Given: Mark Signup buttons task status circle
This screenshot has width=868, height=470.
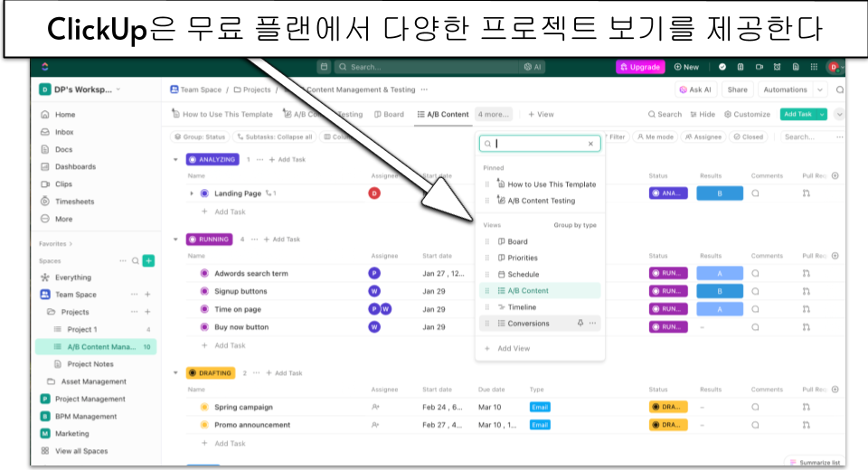Looking at the screenshot, I should point(204,291).
